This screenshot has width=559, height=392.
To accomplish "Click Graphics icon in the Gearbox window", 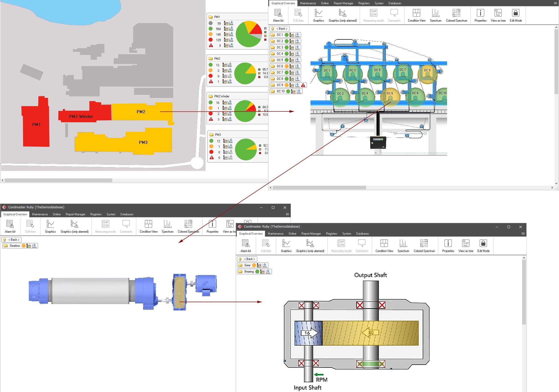I will coord(50,226).
